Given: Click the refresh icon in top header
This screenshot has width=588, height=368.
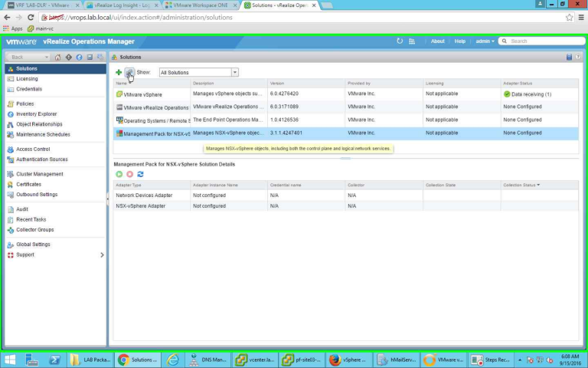Looking at the screenshot, I should click(x=400, y=41).
